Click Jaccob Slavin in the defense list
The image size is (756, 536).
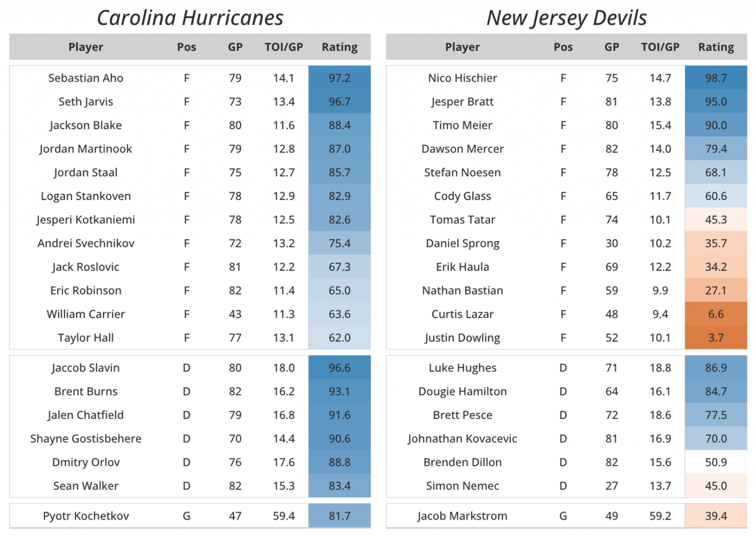point(86,368)
